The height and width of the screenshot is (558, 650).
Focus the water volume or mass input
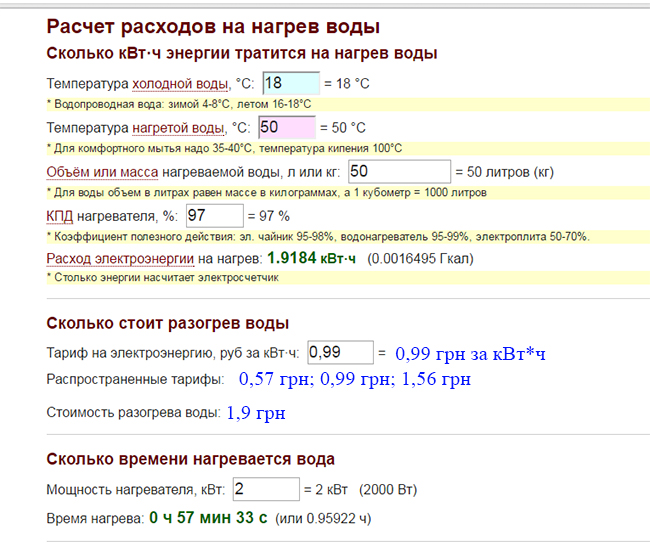point(398,171)
